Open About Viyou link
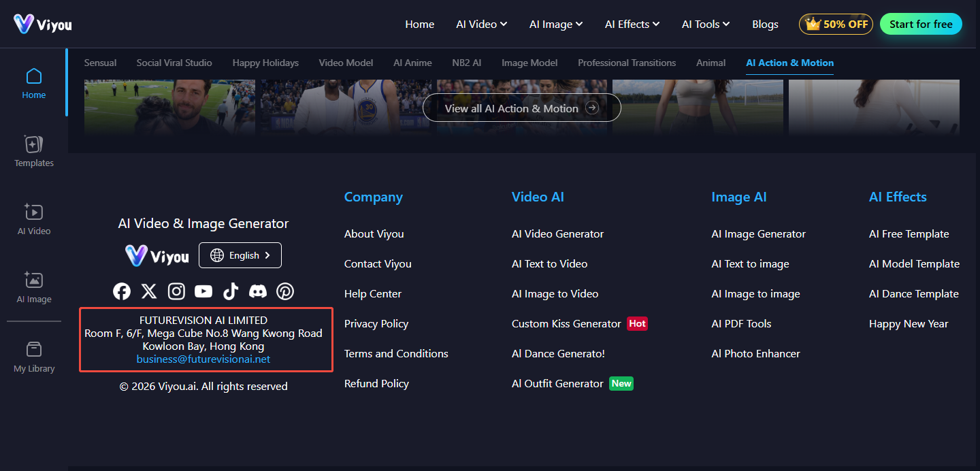Viewport: 980px width, 471px height. coord(374,233)
